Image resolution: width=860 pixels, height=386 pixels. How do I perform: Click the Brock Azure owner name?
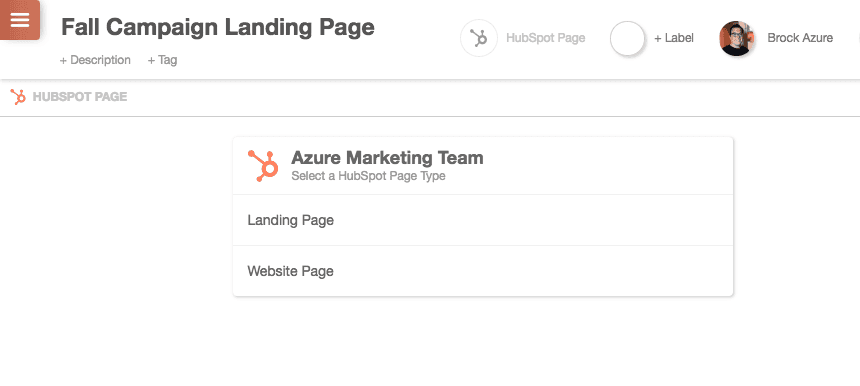(x=800, y=38)
